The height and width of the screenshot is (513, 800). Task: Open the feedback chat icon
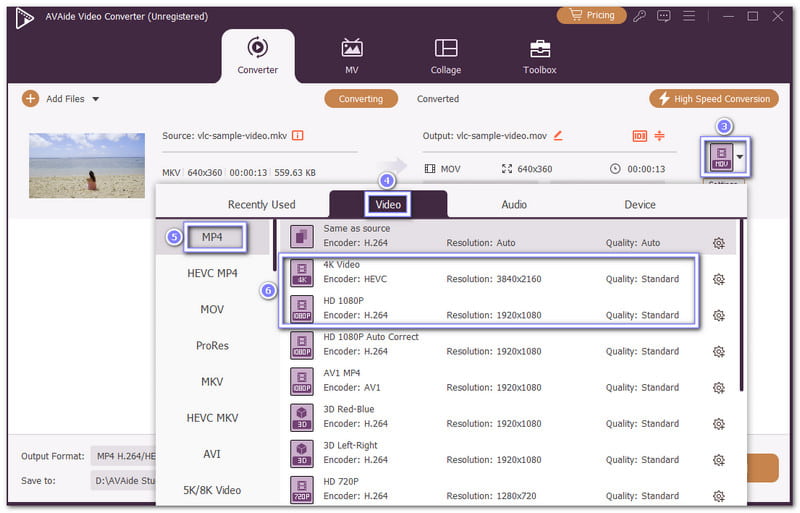(663, 16)
